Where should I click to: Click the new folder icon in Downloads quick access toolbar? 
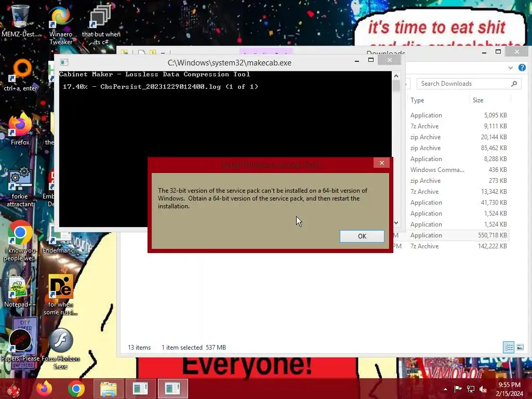153,52
